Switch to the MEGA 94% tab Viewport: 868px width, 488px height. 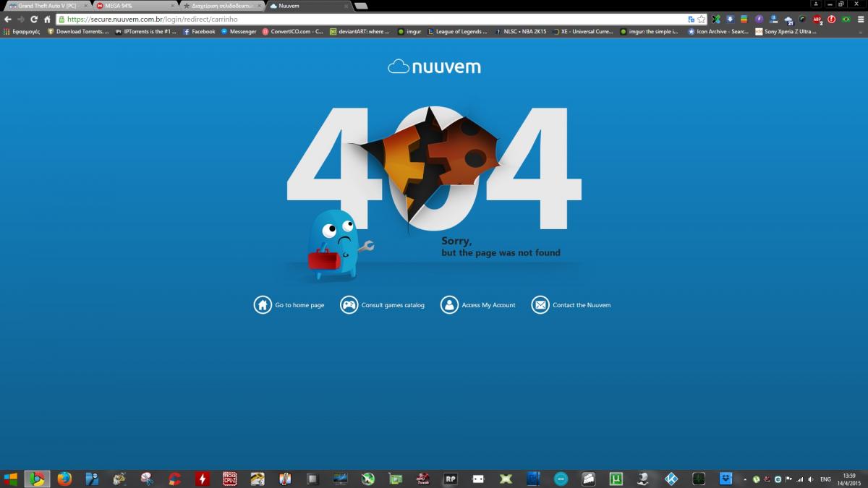pyautogui.click(x=134, y=5)
